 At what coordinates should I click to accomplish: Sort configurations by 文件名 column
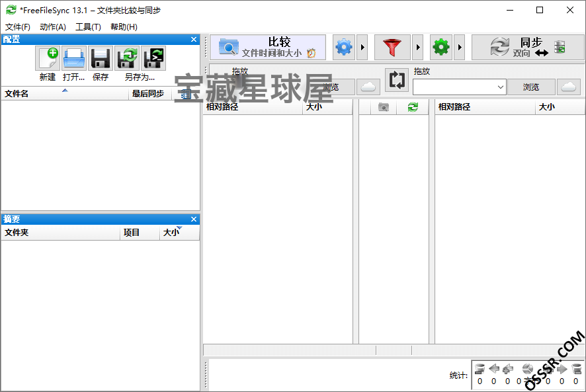(65, 93)
